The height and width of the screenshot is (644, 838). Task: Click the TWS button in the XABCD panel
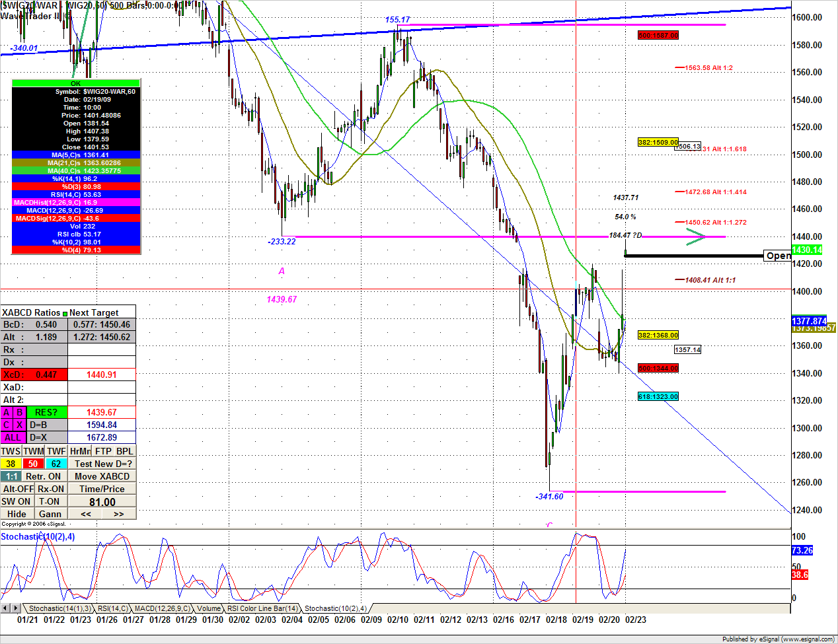(11, 451)
